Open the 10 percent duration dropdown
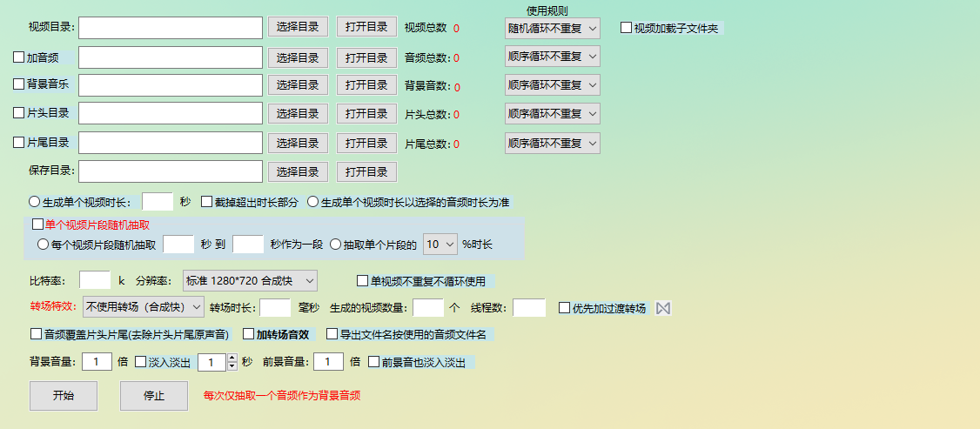 pyautogui.click(x=440, y=245)
